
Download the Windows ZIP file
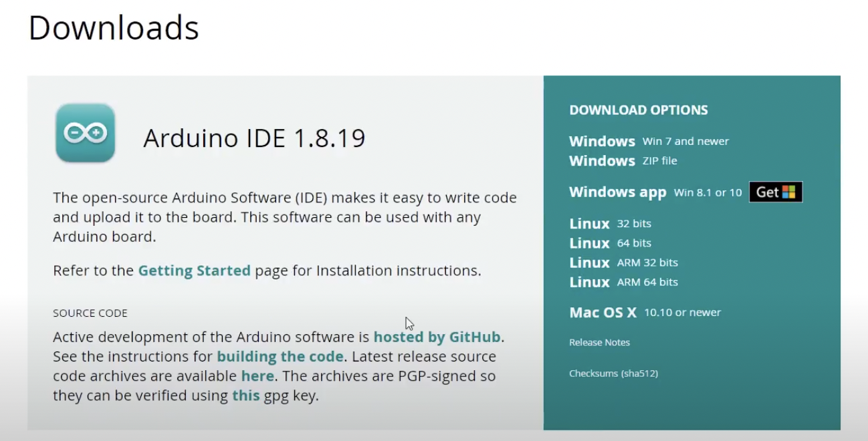623,160
